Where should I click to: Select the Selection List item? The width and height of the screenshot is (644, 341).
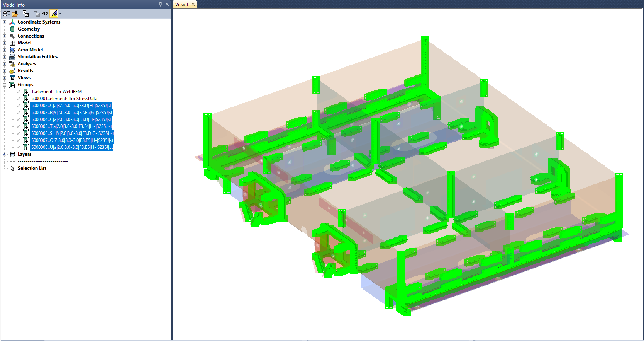[32, 168]
